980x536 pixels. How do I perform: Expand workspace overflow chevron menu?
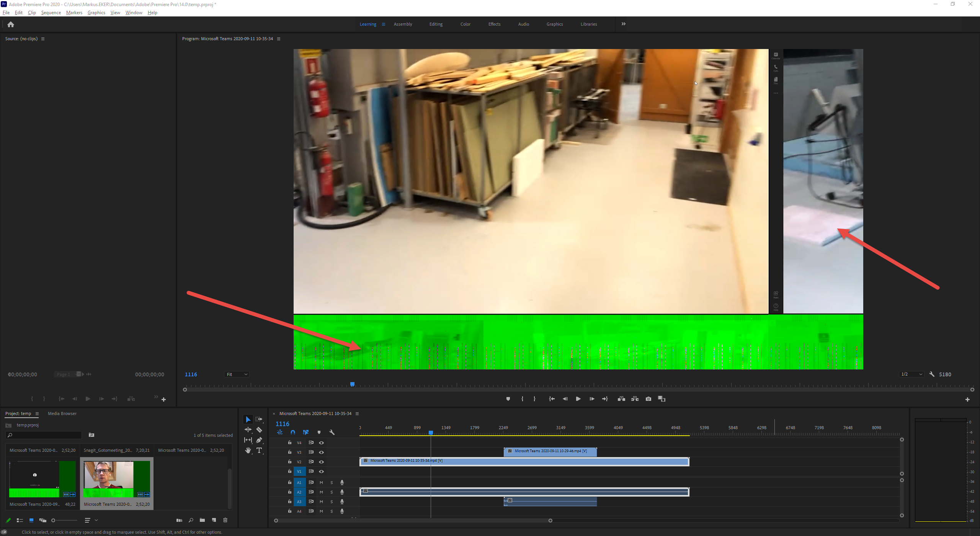624,24
